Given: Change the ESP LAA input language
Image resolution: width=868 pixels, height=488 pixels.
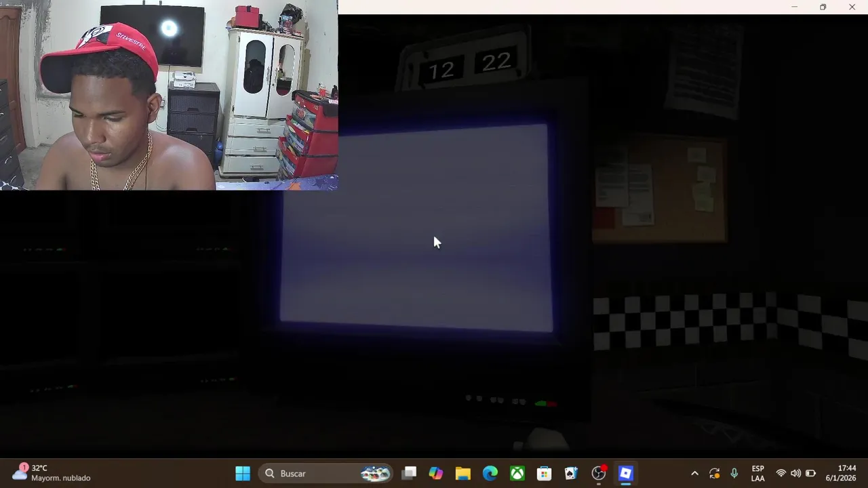Looking at the screenshot, I should (758, 473).
